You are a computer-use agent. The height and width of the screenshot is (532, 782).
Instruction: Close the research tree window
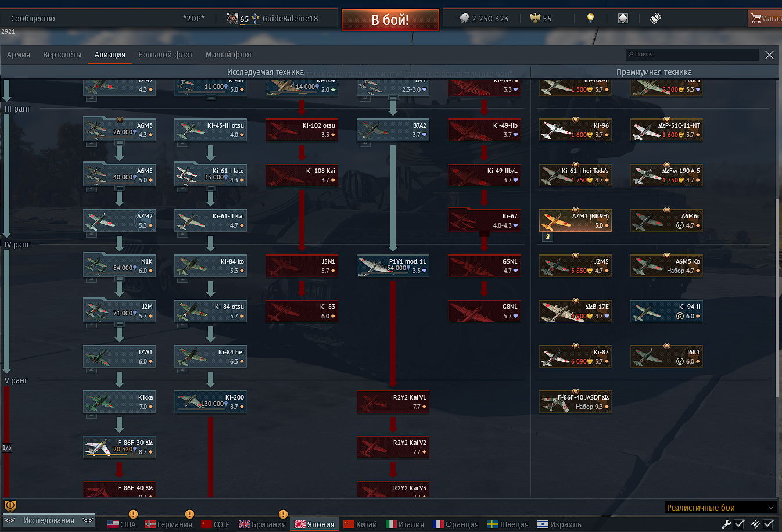[x=769, y=55]
